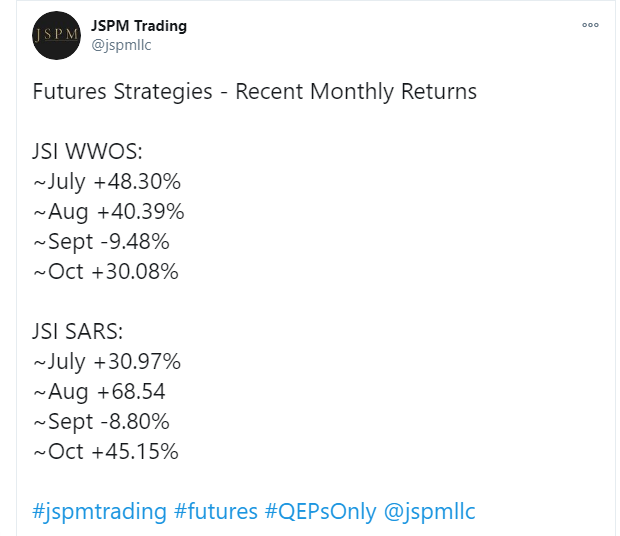Select the JSI WWOS: heading
The width and height of the screenshot is (620, 536).
(87, 151)
